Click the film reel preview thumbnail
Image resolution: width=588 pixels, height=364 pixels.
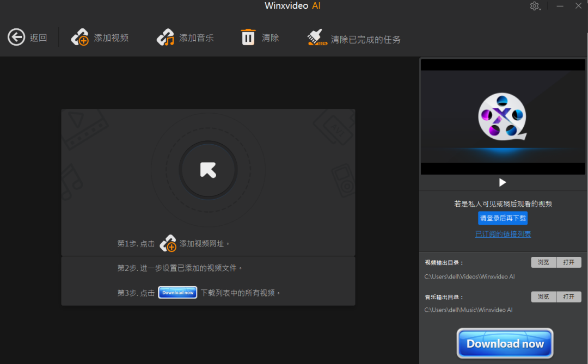[503, 116]
